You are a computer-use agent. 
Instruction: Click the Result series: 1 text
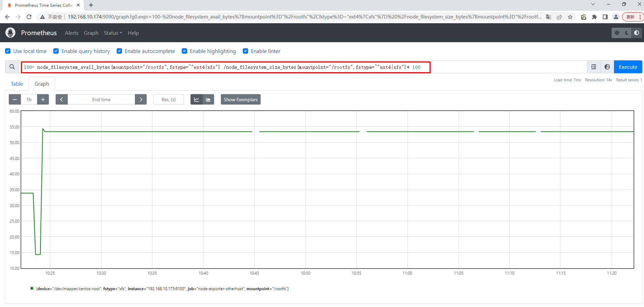(x=629, y=80)
